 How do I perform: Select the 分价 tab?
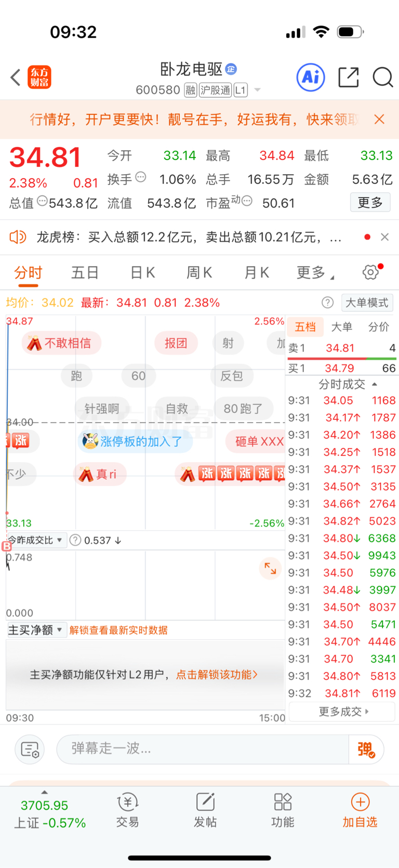point(379,327)
